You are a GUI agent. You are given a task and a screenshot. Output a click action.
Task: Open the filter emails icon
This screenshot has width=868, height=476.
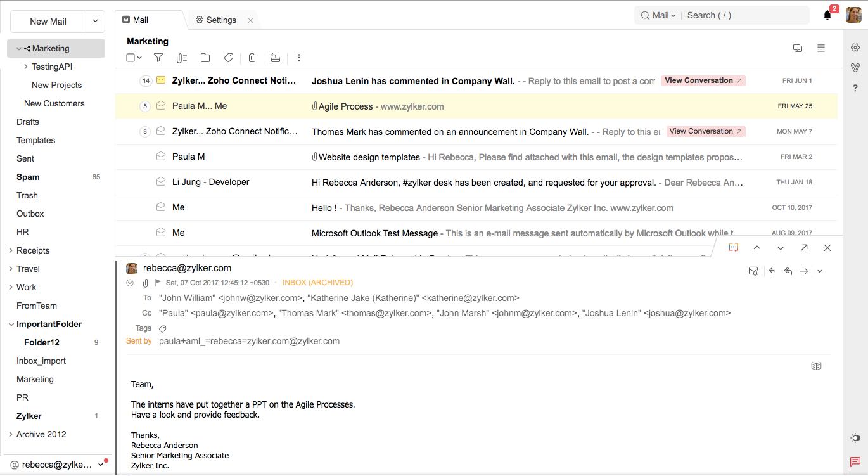pyautogui.click(x=158, y=58)
